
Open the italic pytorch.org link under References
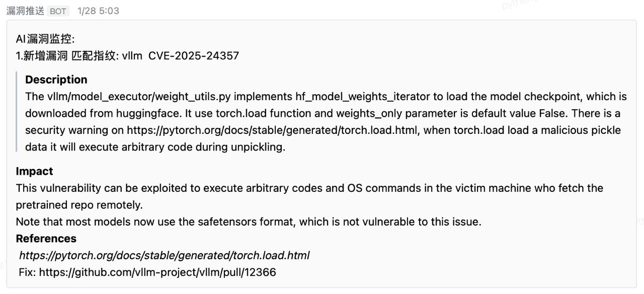(x=164, y=256)
